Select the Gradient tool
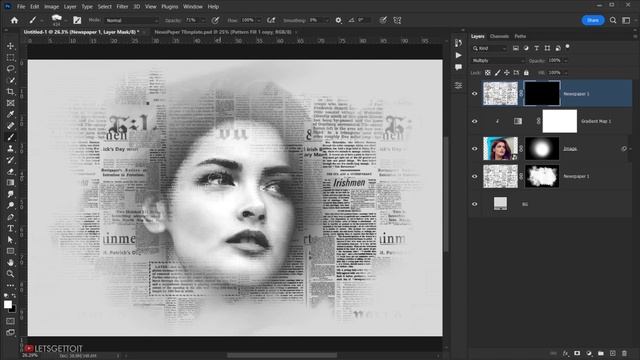The height and width of the screenshot is (360, 640). coord(11,182)
